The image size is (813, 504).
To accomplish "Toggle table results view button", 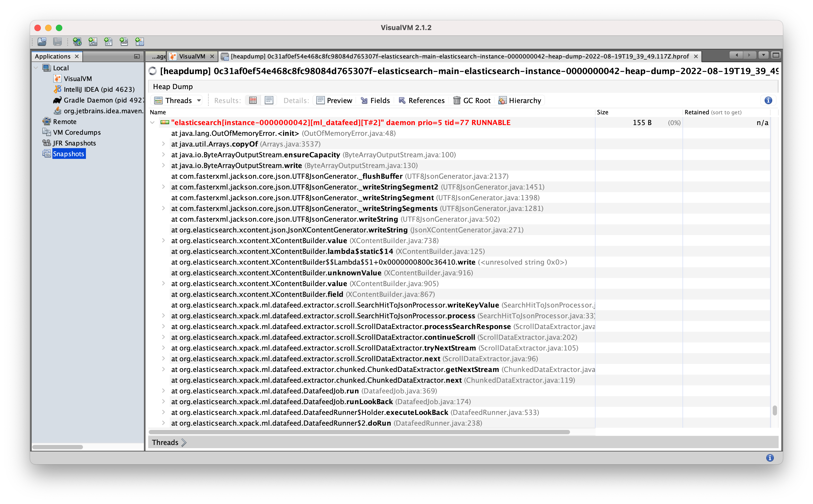I will click(253, 100).
